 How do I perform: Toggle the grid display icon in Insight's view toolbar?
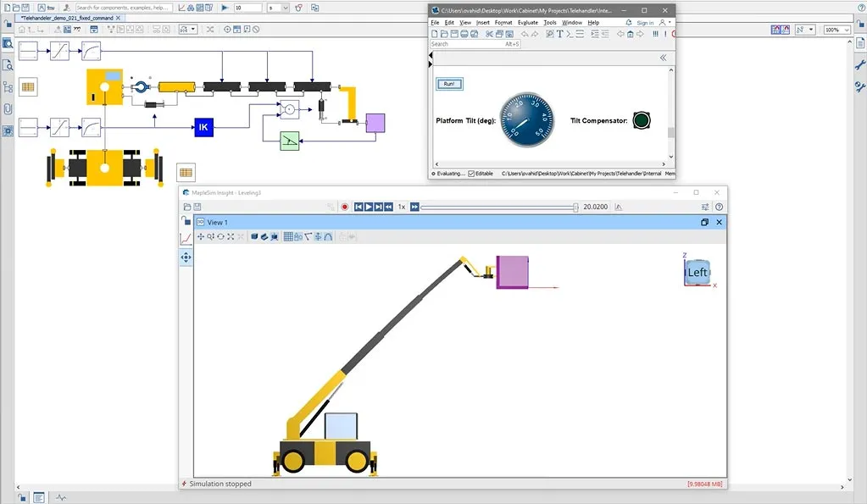288,236
